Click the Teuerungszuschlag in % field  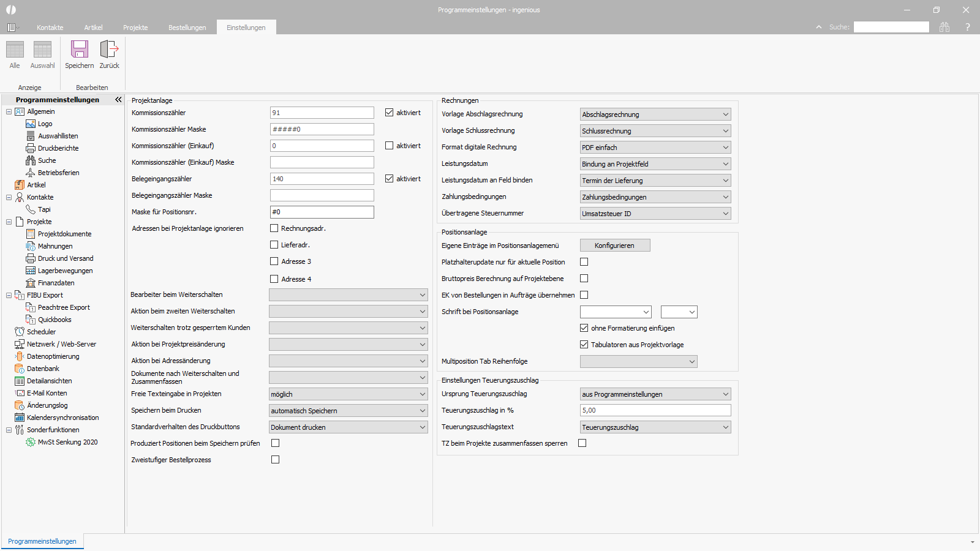655,410
